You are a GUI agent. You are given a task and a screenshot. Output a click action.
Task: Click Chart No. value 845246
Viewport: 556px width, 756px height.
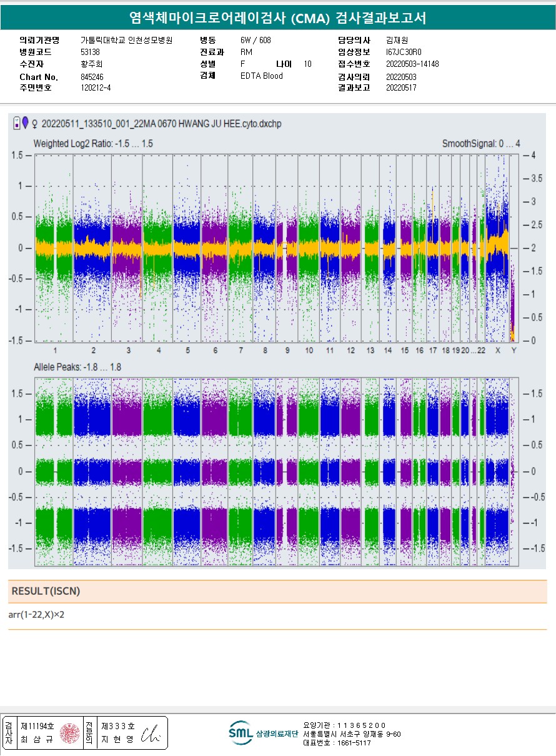[x=93, y=76]
